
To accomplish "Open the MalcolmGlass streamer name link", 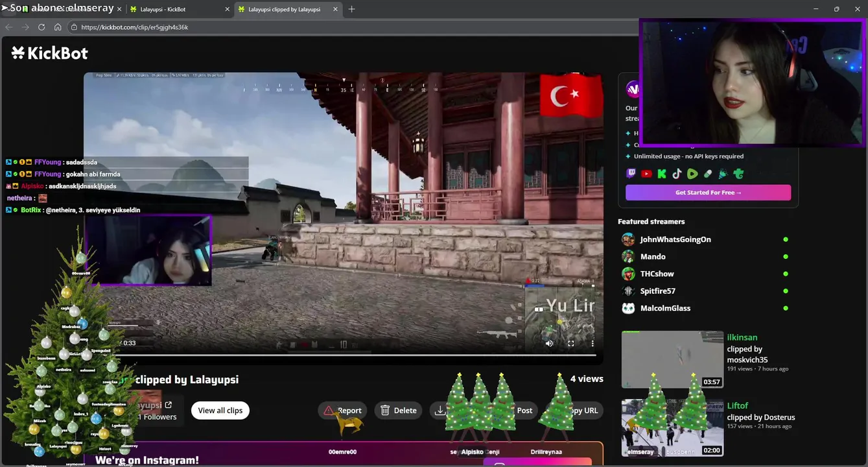I will point(665,308).
